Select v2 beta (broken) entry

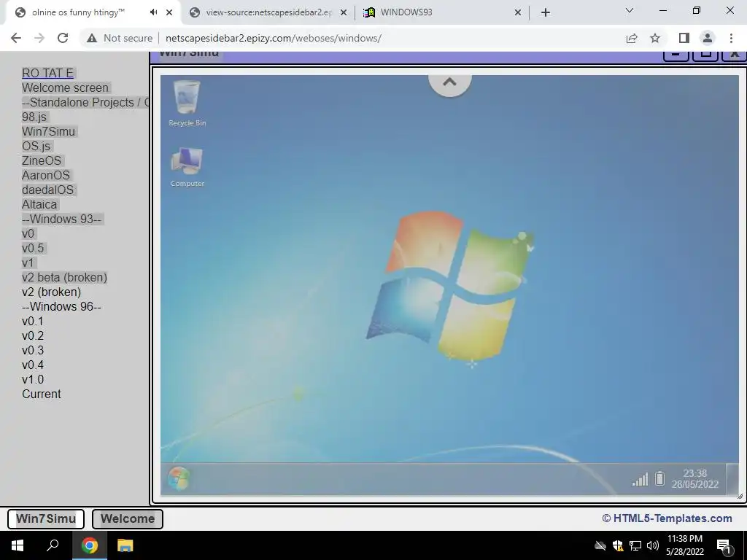tap(65, 277)
